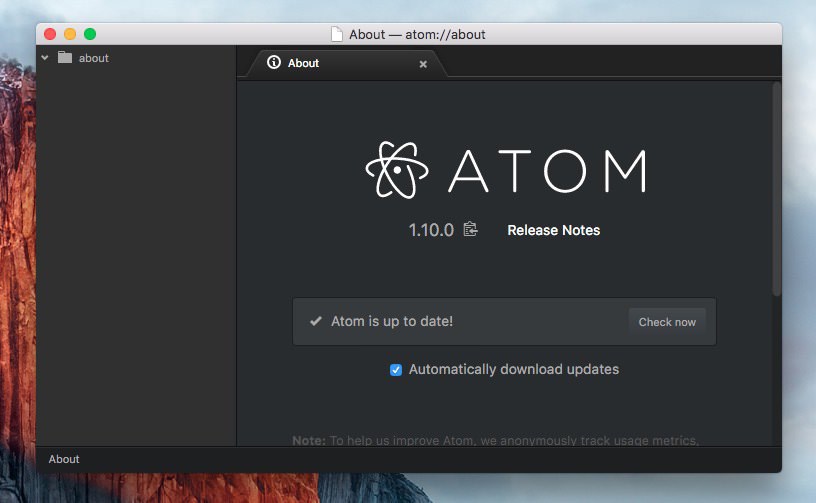Click the document icon in the title bar
Viewport: 816px width, 503px height.
click(x=337, y=34)
